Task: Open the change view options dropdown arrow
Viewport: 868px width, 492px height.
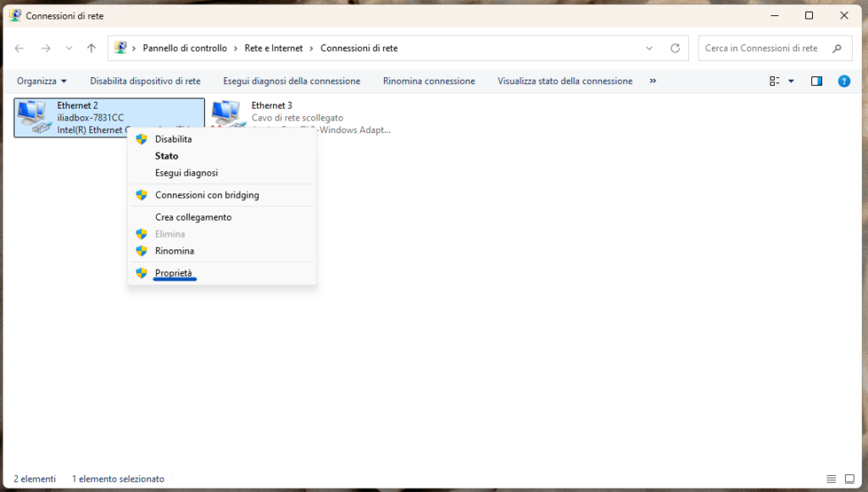Action: point(791,81)
